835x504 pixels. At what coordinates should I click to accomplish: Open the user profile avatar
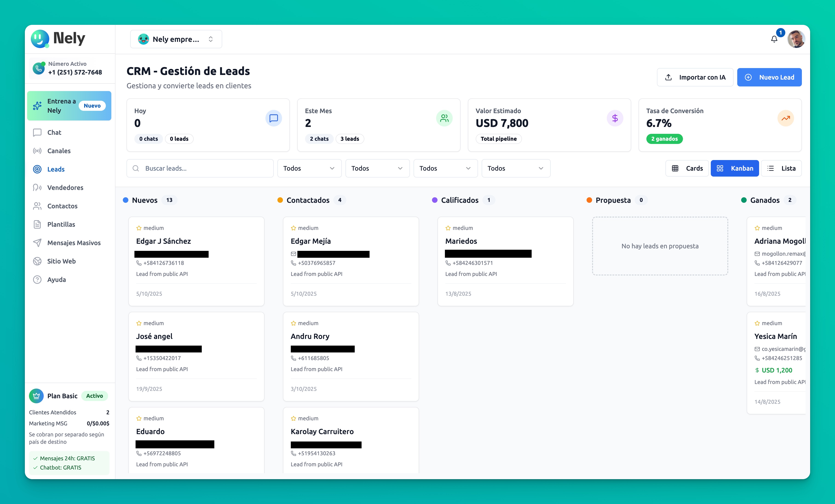point(796,39)
